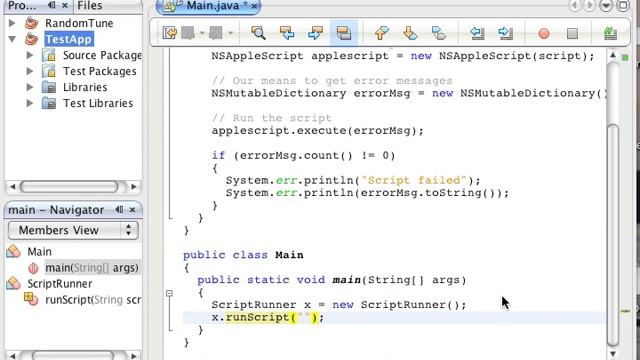Select the Main.java editor tab
The width and height of the screenshot is (640, 360).
211,6
